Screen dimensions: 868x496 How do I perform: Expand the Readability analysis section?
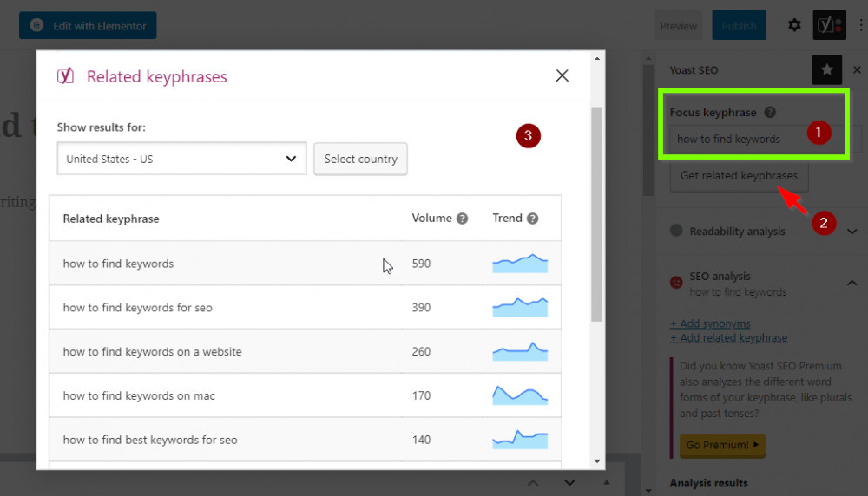852,232
